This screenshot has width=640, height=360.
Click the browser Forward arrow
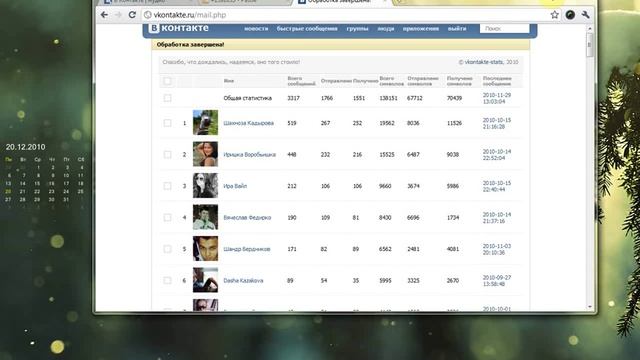[118, 15]
